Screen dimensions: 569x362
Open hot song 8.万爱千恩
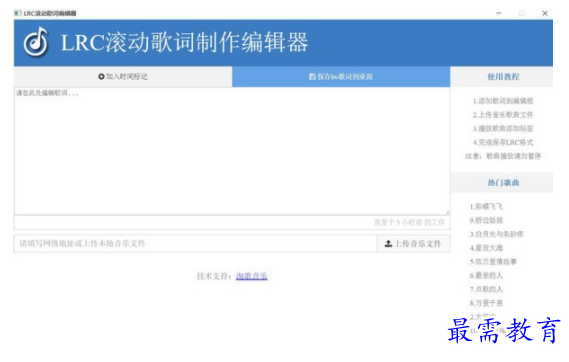click(x=486, y=303)
